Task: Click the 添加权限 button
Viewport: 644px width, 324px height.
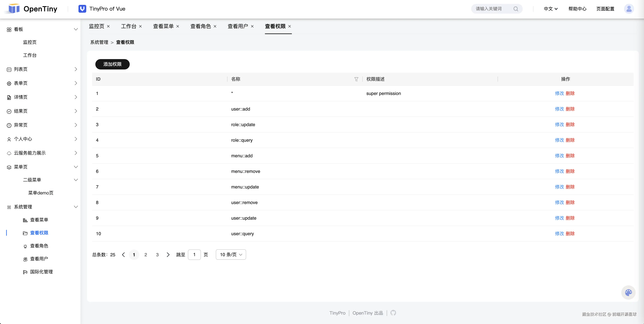Action: tap(112, 64)
